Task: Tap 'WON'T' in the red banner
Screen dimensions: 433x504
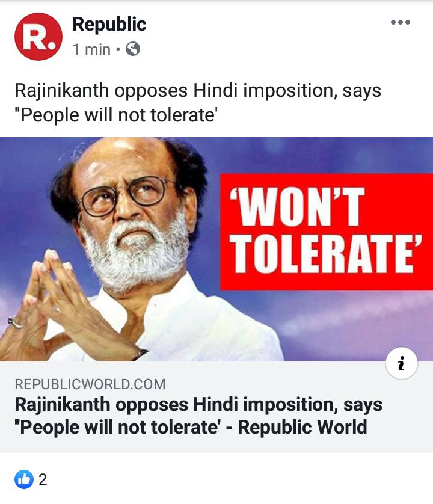Action: click(x=297, y=207)
